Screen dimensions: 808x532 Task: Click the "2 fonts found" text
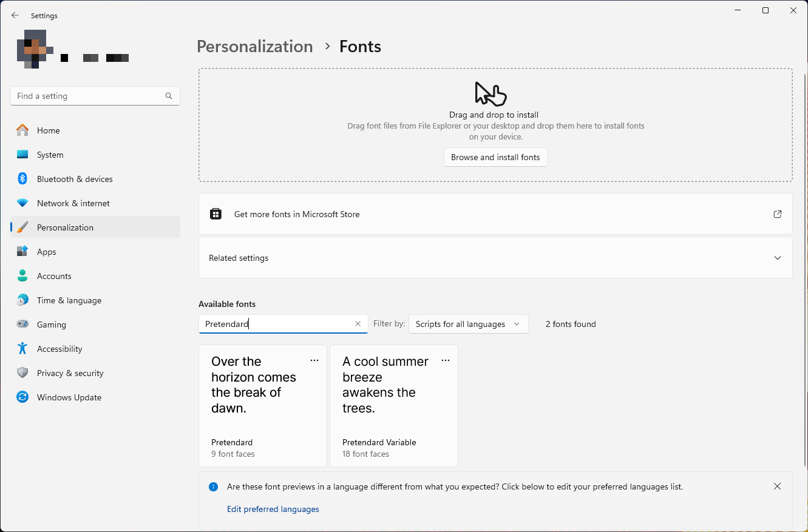click(571, 324)
